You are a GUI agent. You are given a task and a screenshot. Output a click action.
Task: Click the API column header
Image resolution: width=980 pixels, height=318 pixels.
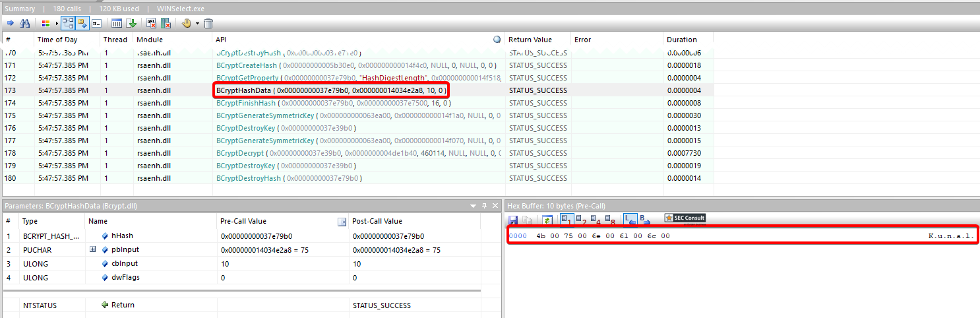[222, 40]
